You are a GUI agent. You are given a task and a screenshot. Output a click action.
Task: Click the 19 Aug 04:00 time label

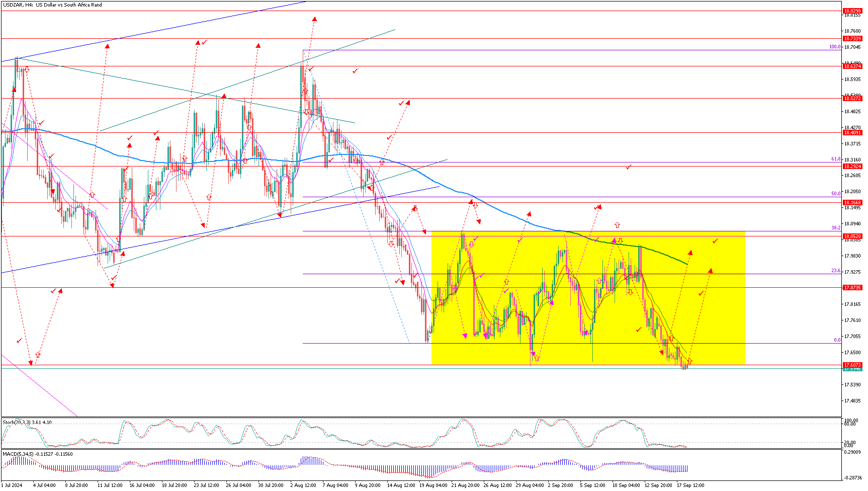[433, 485]
